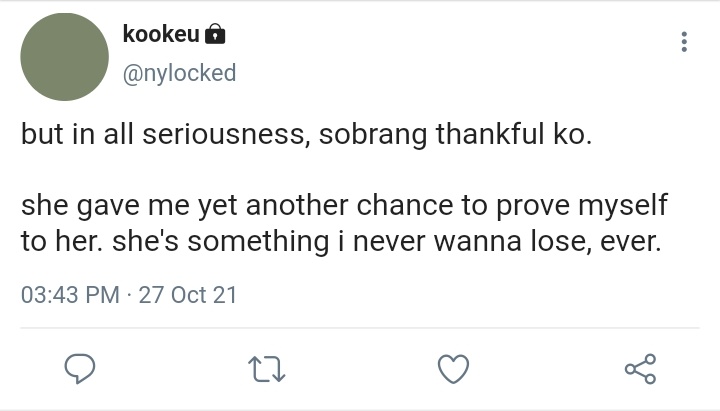Like the tweet with the heart icon
Screen dimensions: 720x411
point(454,369)
